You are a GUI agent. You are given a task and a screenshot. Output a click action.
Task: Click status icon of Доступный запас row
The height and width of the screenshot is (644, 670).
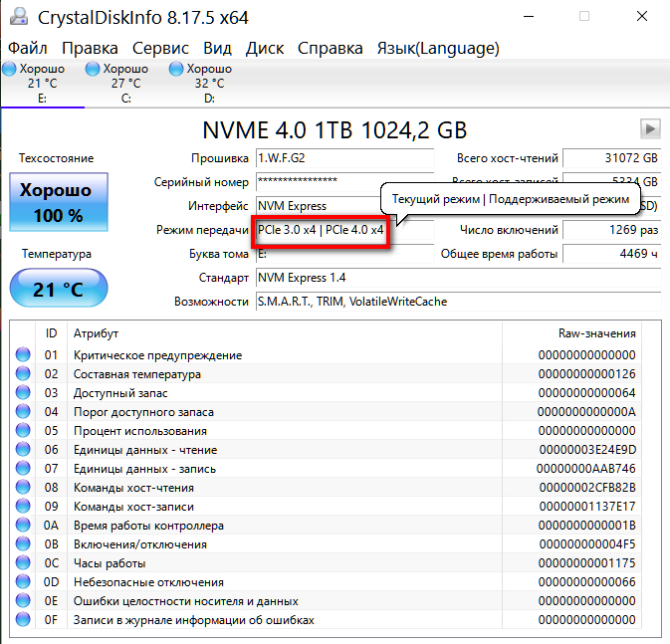[23, 392]
